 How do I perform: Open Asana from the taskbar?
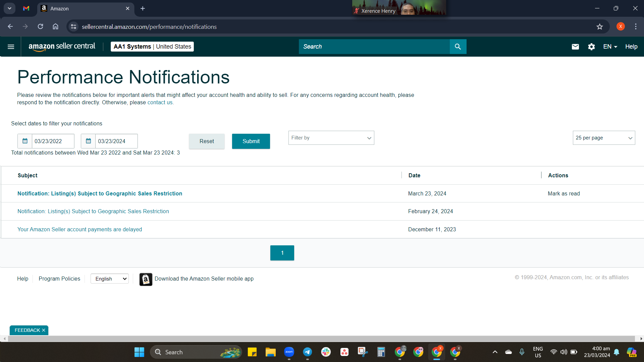[x=344, y=352]
